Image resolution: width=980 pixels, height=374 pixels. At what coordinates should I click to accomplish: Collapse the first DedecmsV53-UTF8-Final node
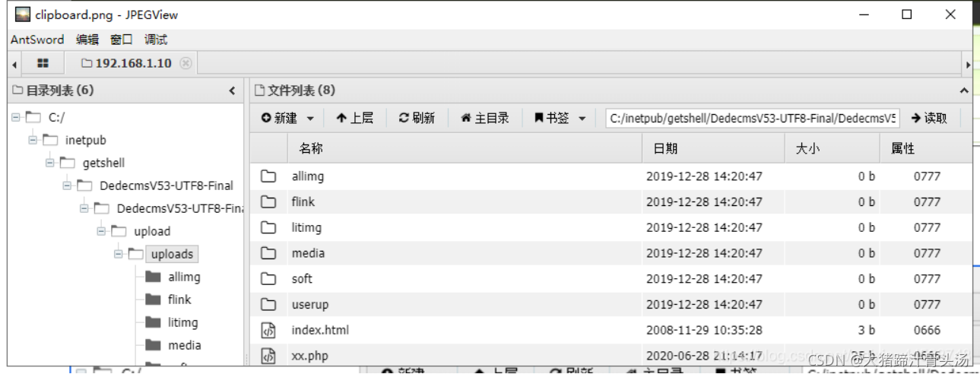[67, 185]
